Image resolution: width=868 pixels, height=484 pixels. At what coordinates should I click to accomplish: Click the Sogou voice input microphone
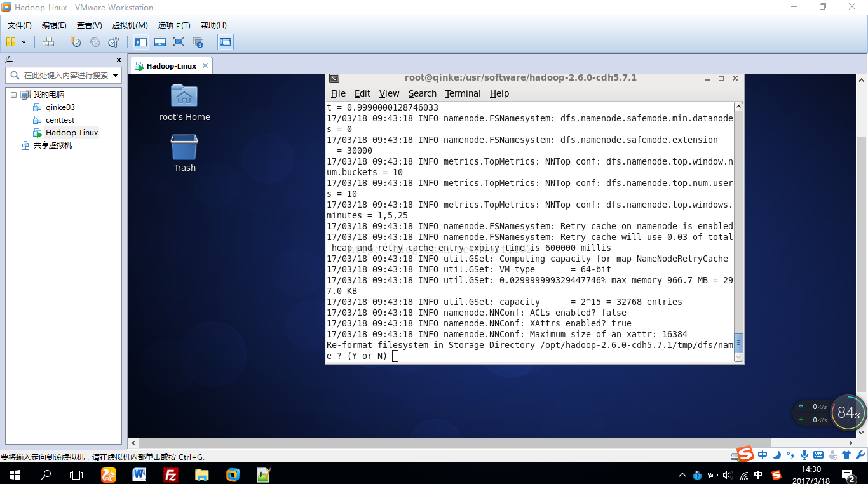click(x=804, y=455)
